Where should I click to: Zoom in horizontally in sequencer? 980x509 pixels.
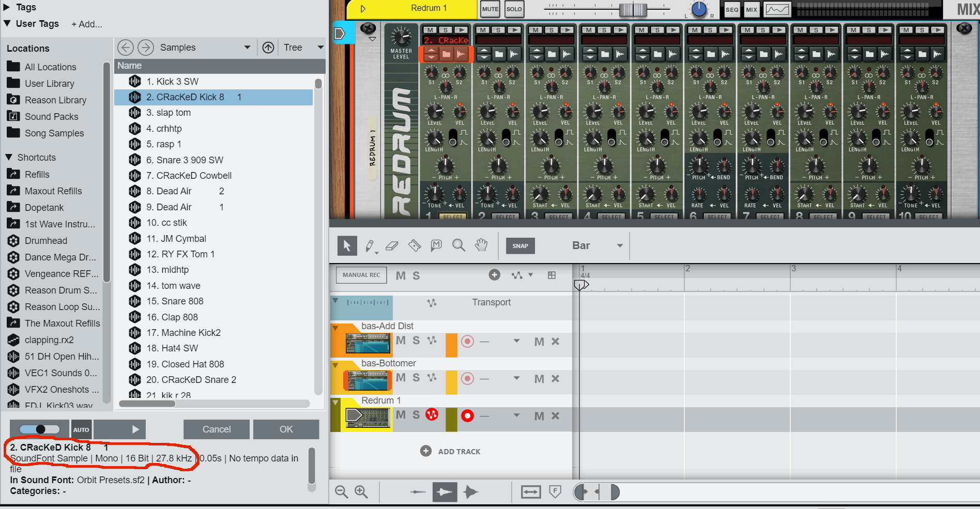[361, 492]
